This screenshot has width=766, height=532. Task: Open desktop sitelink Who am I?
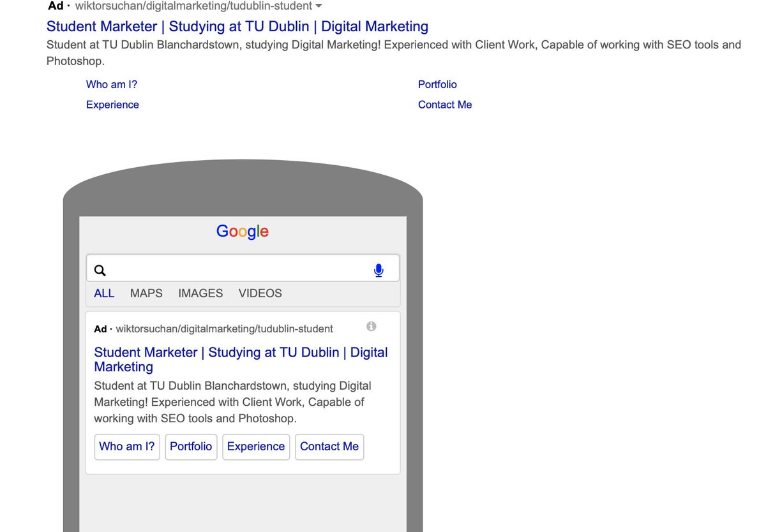[x=112, y=84]
